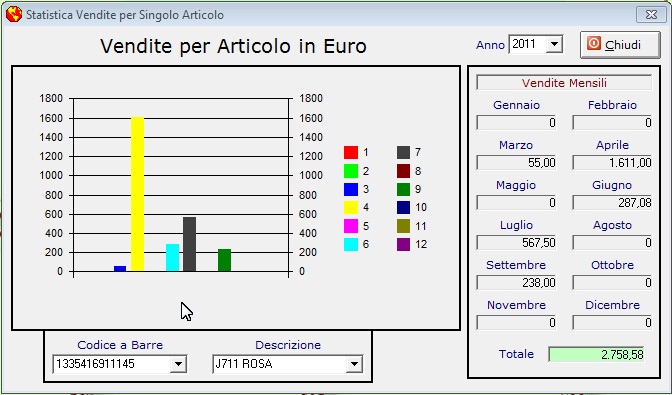Image resolution: width=672 pixels, height=395 pixels.
Task: Click the tall yellow April bar
Action: point(137,194)
